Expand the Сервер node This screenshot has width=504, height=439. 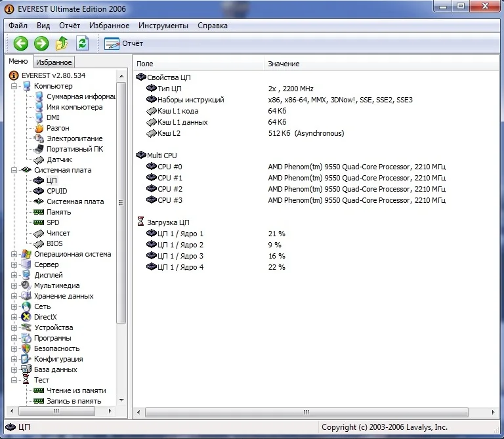coord(14,264)
